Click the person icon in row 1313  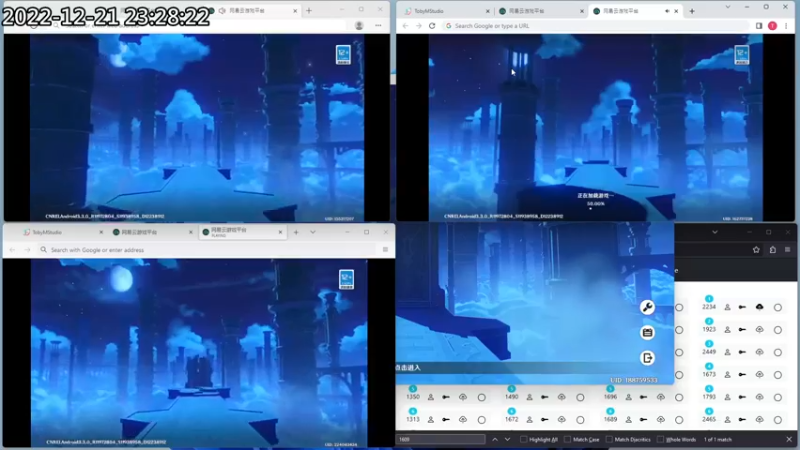[431, 419]
